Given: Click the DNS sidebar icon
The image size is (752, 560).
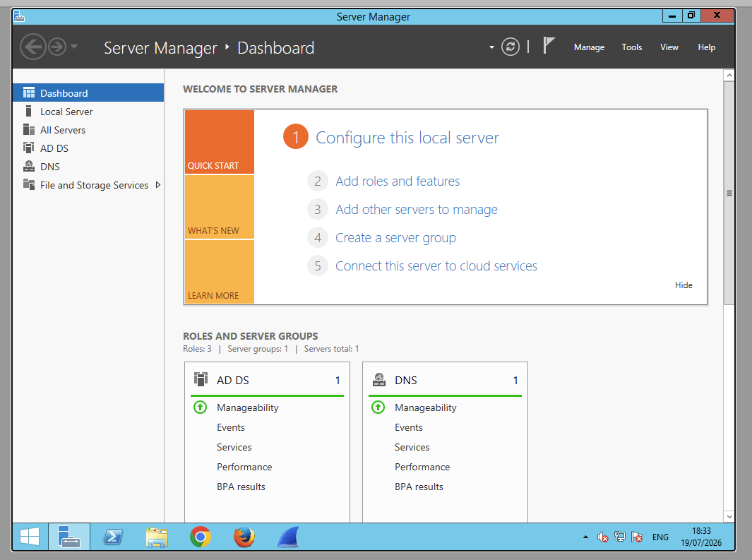Looking at the screenshot, I should [29, 166].
